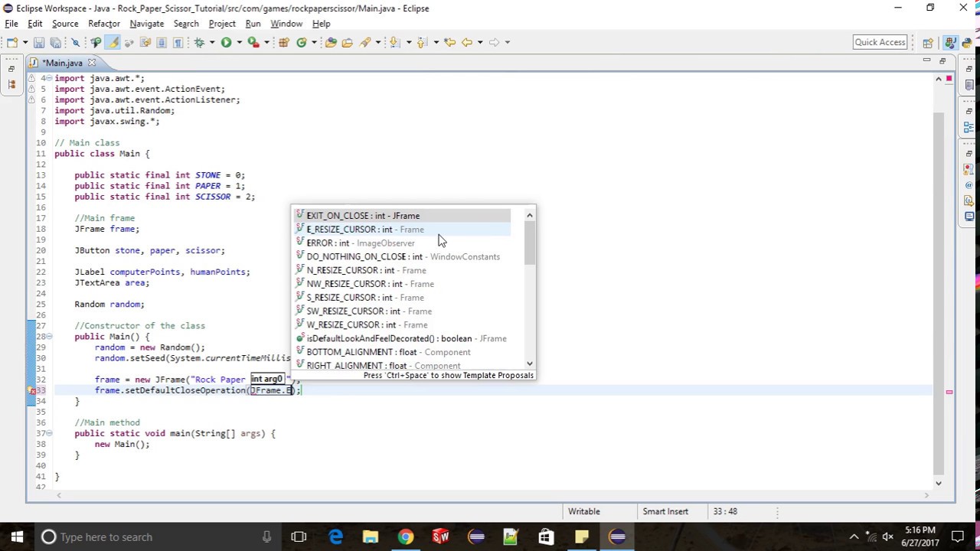Click the Quick Access field
980x551 pixels.
pyautogui.click(x=880, y=42)
